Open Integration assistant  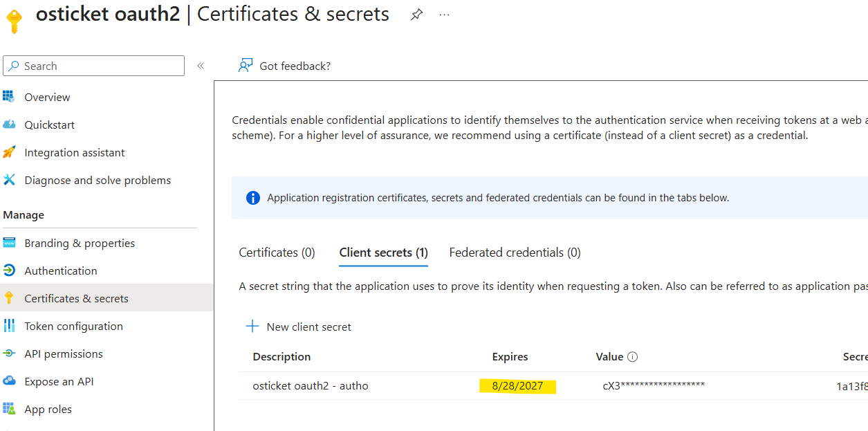pyautogui.click(x=75, y=152)
